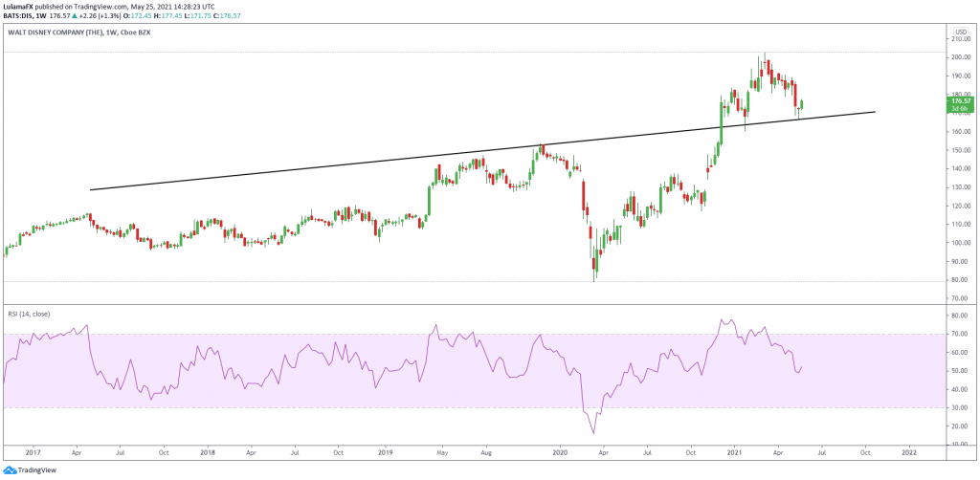Click the 150.00 price axis label
Screen dimensions: 980x480
pos(959,150)
